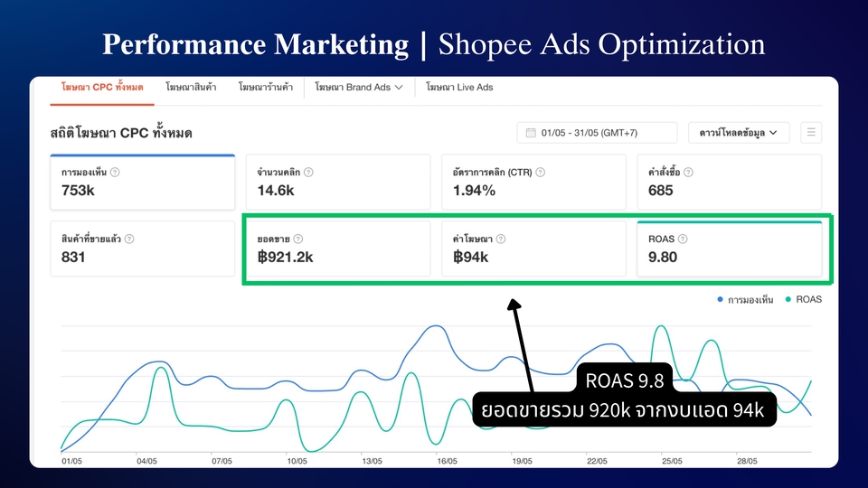Select the การมองเห็น metric card
The width and height of the screenshot is (868, 488).
click(143, 182)
